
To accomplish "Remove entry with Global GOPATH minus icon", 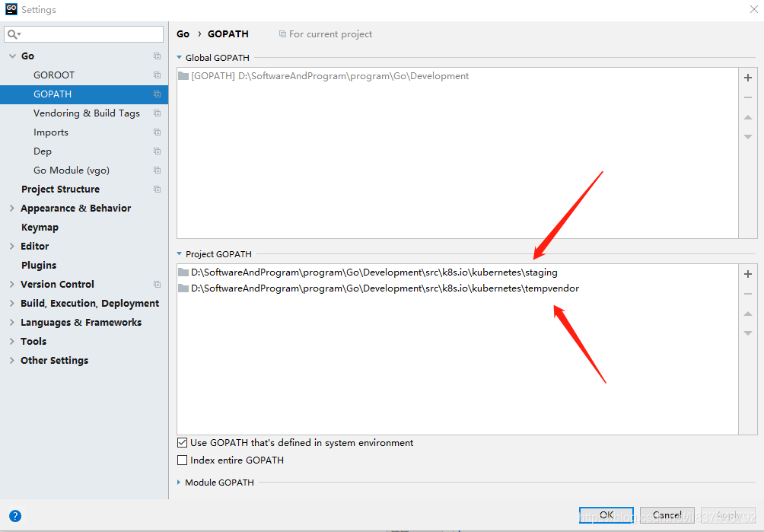I will click(x=748, y=97).
